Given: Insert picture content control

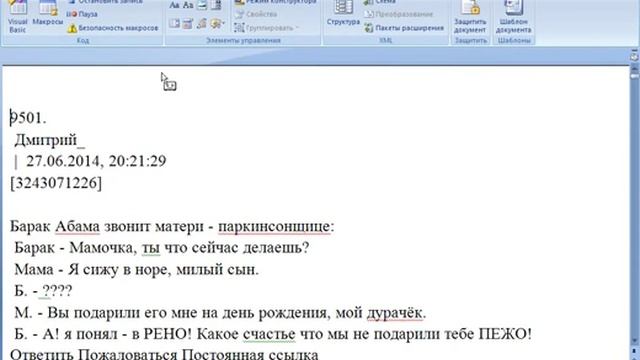Looking at the screenshot, I should (202, 5).
